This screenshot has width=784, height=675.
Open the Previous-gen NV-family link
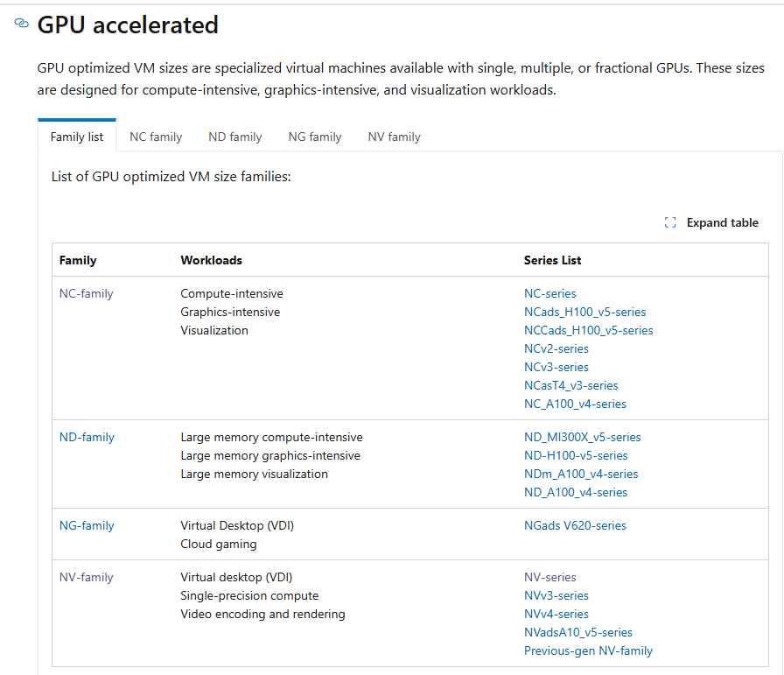588,651
